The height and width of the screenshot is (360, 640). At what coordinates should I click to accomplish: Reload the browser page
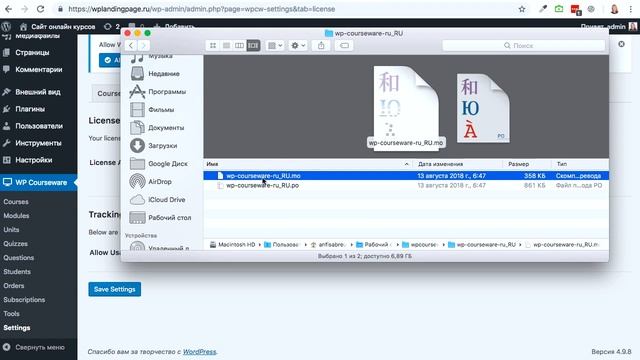40,9
